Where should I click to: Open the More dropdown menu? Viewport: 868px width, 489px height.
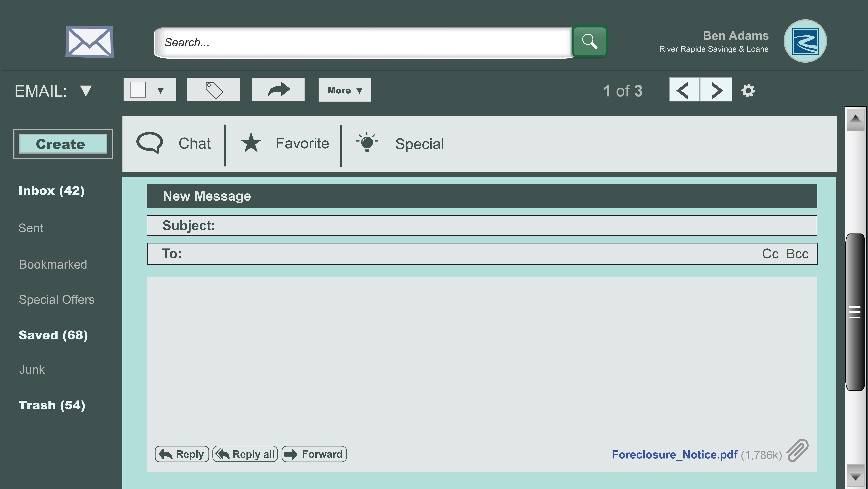[344, 90]
